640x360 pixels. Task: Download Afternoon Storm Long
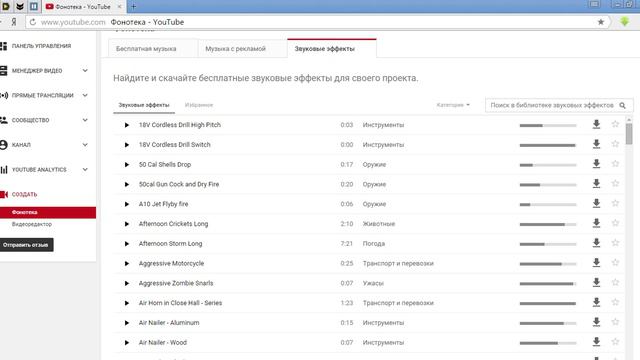pos(596,243)
